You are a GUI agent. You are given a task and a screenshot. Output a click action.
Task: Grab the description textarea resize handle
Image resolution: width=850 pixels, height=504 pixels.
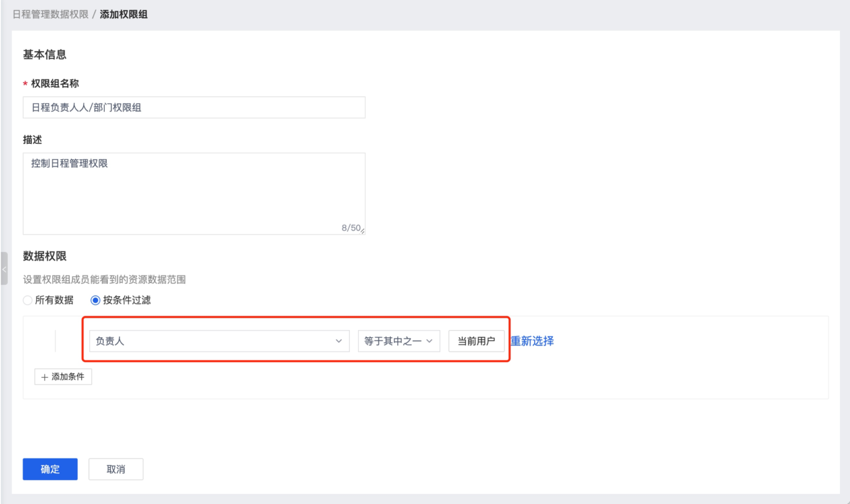(363, 232)
